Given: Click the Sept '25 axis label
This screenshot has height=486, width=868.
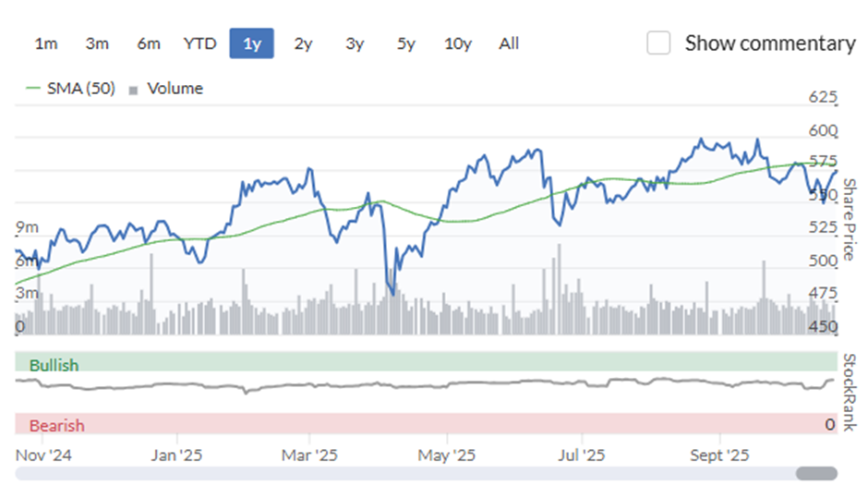Looking at the screenshot, I should (x=719, y=456).
